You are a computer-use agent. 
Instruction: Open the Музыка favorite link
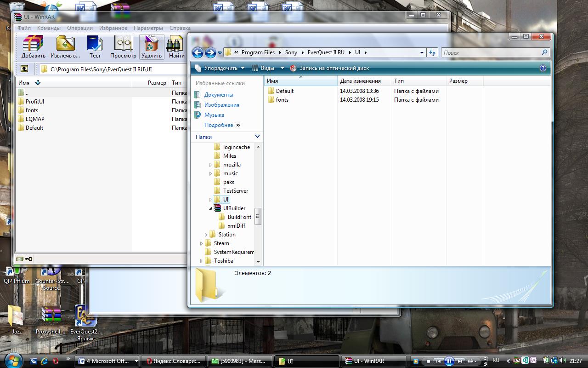(214, 115)
